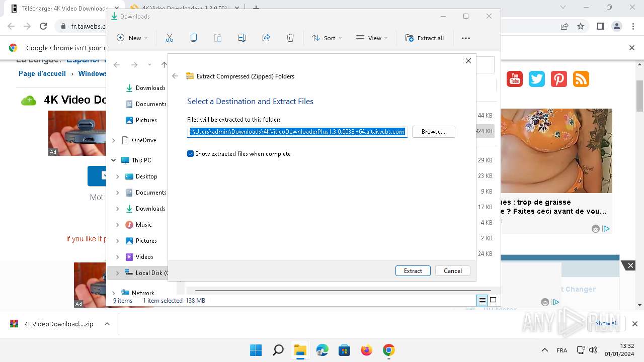The image size is (644, 362).
Task: Open the RSS feed icon on the webpage
Action: [x=581, y=79]
